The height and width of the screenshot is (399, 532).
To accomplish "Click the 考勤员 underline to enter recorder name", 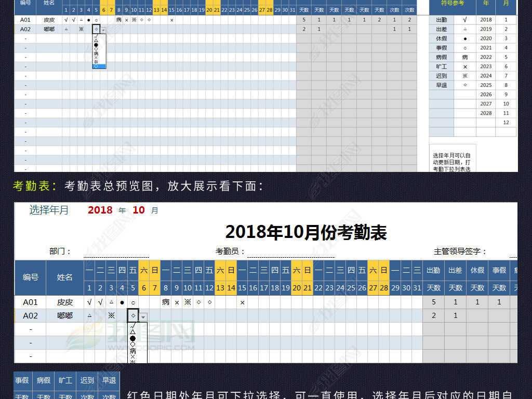I will point(291,256).
